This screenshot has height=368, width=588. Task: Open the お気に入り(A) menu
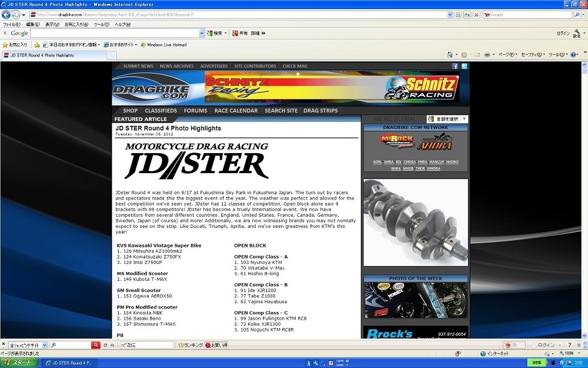tap(76, 24)
